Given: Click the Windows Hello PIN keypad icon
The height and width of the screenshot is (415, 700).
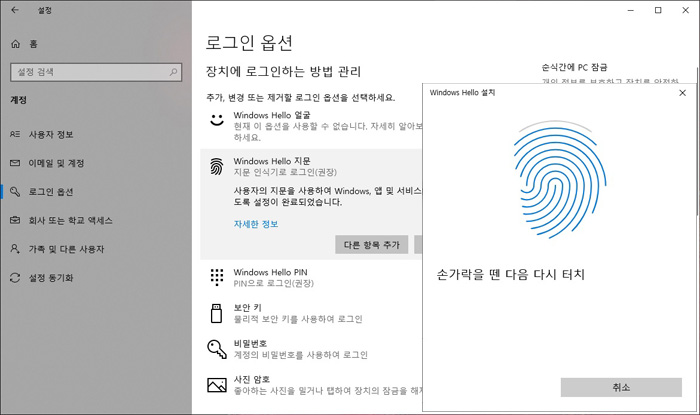Looking at the screenshot, I should click(x=216, y=276).
